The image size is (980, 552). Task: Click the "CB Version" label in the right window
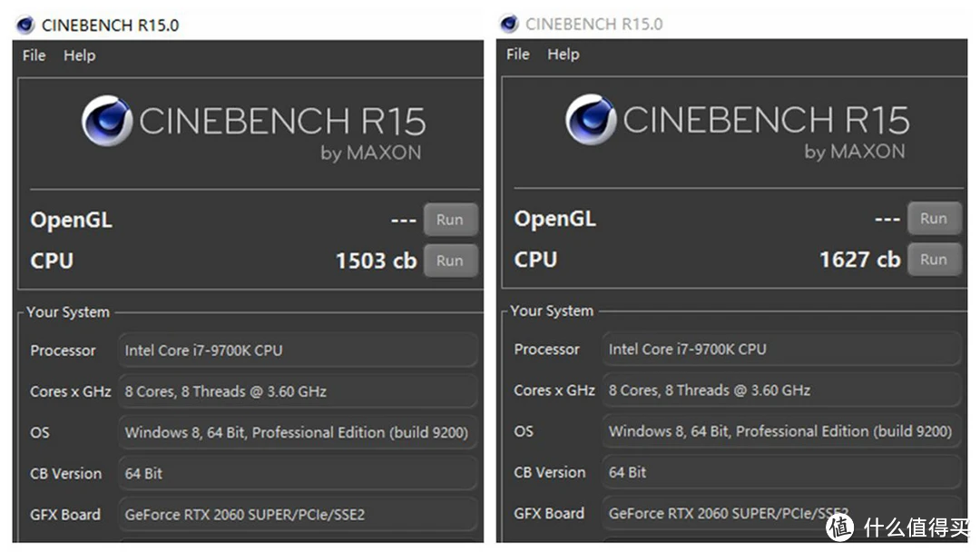tap(549, 473)
